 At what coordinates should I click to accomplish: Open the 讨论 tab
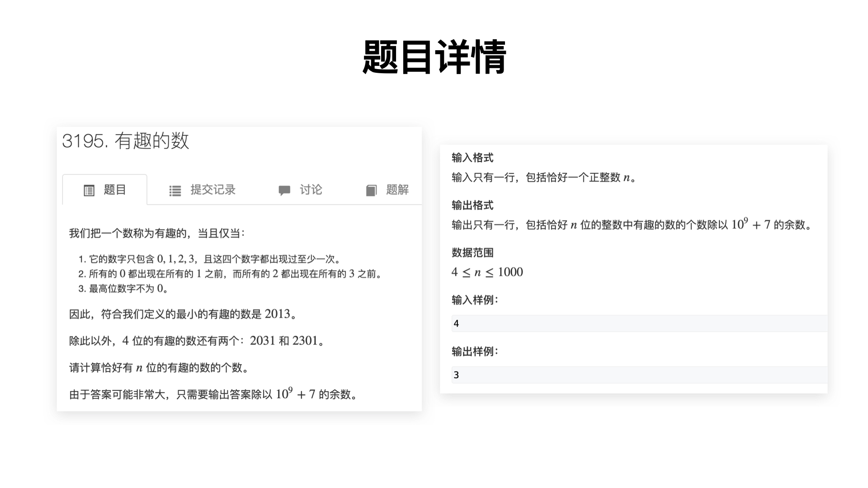point(311,190)
